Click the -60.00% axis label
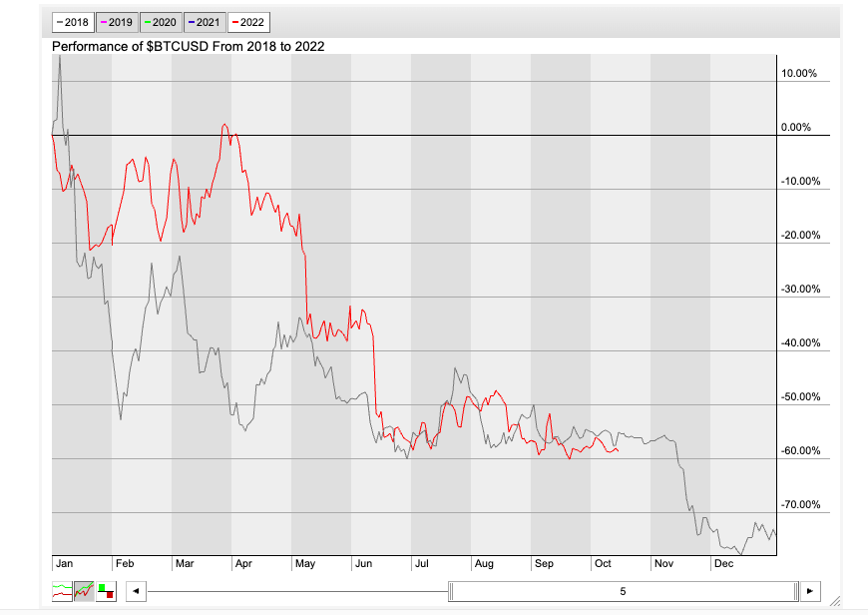The height and width of the screenshot is (615, 868). click(800, 450)
